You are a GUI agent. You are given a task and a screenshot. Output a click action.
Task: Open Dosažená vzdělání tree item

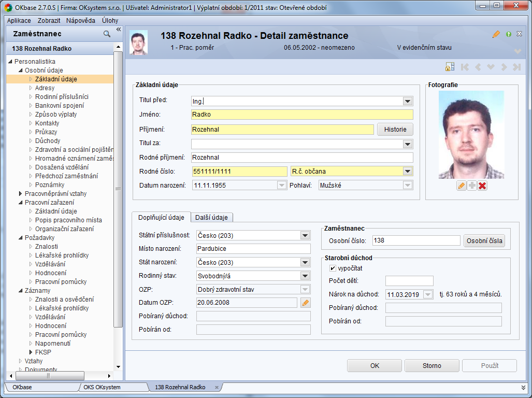(62, 167)
